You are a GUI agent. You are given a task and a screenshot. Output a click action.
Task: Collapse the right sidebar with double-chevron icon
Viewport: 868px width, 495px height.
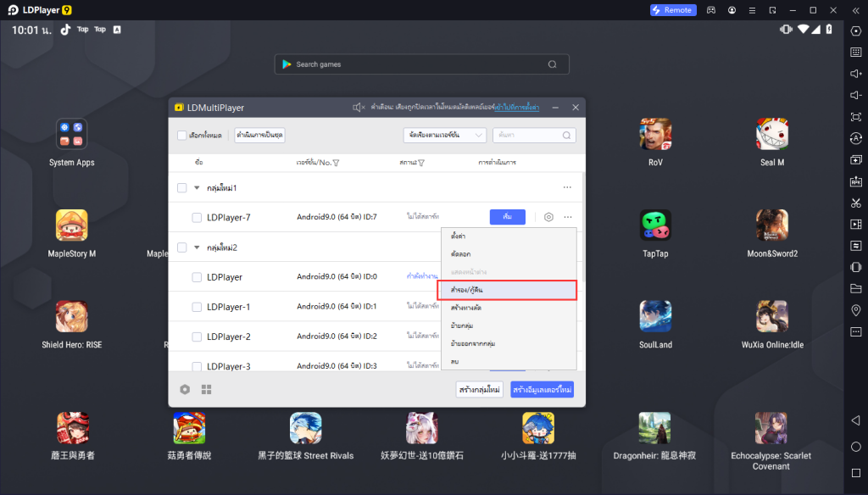856,10
